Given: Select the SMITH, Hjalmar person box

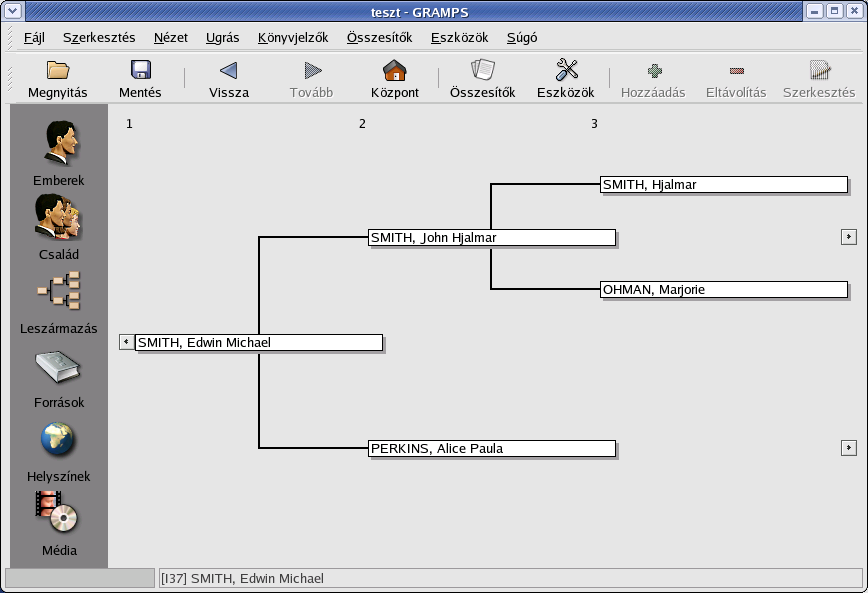Looking at the screenshot, I should coord(723,185).
